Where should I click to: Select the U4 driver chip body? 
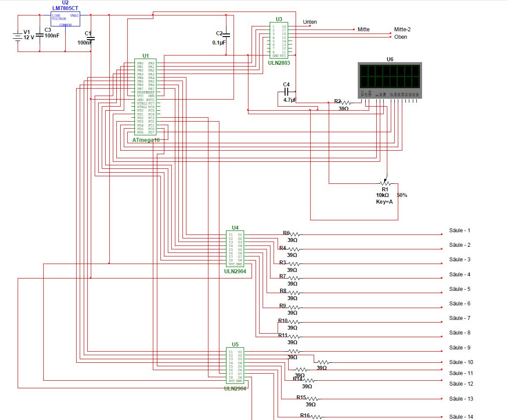(x=235, y=249)
